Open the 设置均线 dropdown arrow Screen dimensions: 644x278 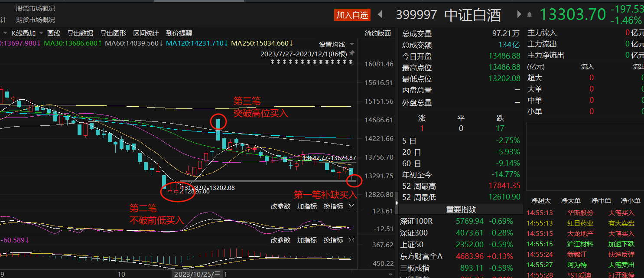point(351,44)
